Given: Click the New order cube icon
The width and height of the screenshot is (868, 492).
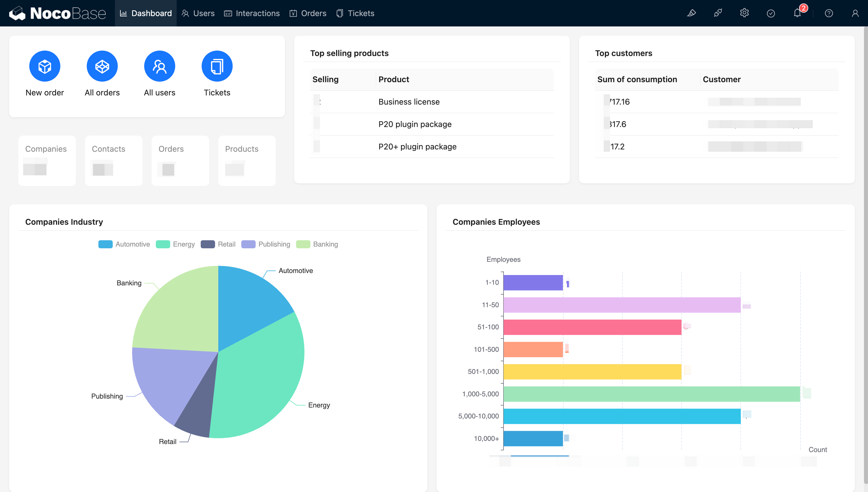Looking at the screenshot, I should point(45,66).
